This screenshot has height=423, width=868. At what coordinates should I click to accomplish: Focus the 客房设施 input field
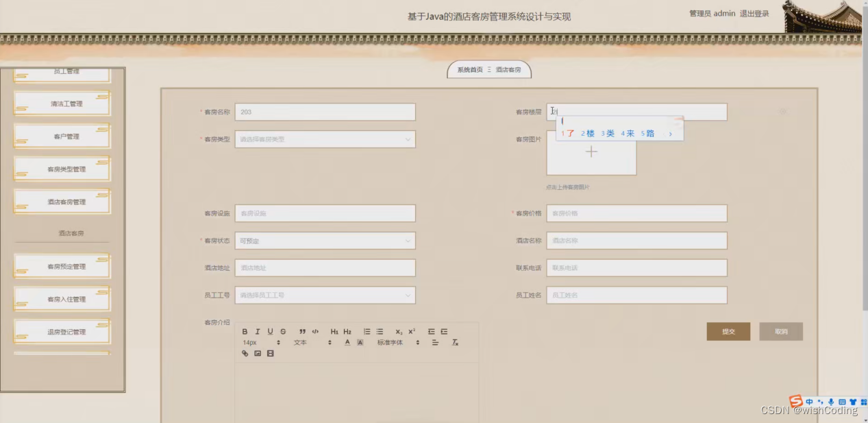pyautogui.click(x=325, y=213)
